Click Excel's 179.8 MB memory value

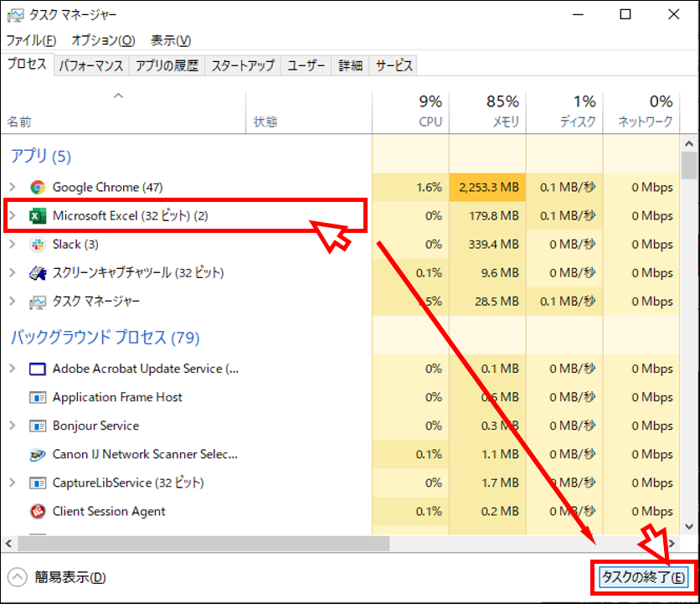[494, 216]
